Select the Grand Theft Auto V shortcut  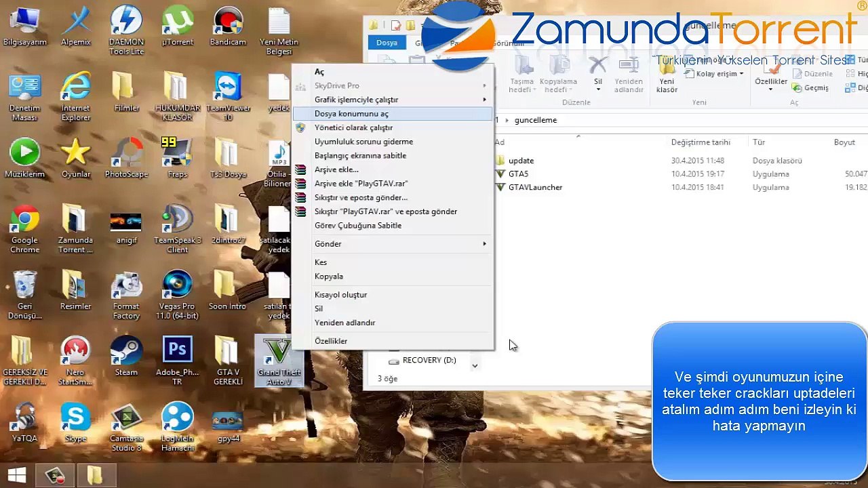[x=279, y=361]
